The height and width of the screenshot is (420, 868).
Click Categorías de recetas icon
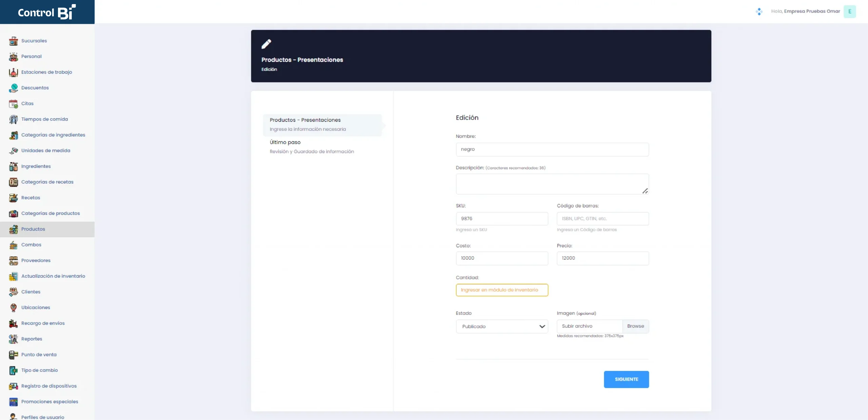(13, 182)
